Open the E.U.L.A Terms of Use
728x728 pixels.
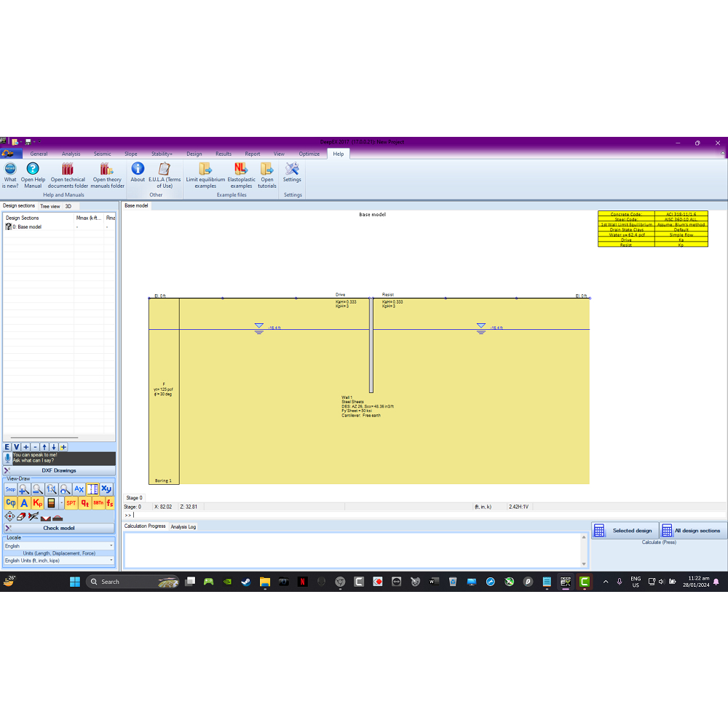pos(165,174)
